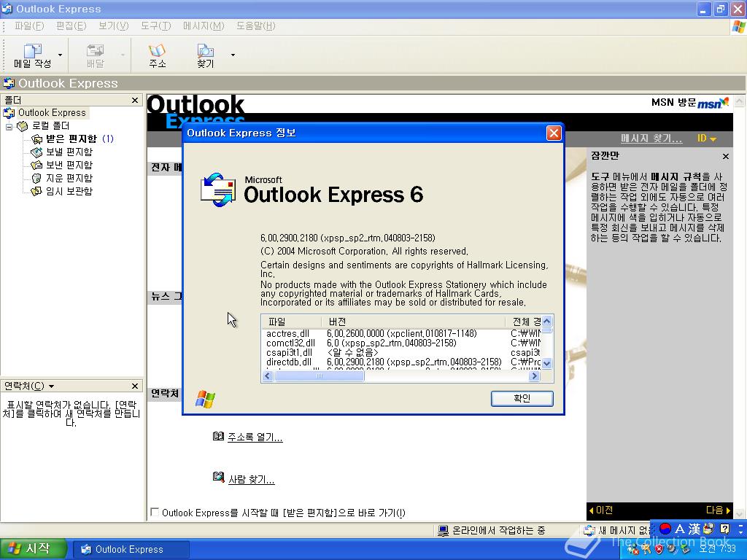Open the 주소록 열기... link
Viewport: 747px width, 560px height.
coord(255,437)
